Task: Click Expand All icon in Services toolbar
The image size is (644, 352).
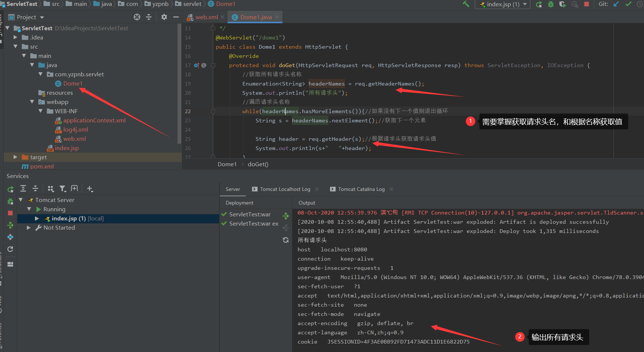Action: (23, 189)
